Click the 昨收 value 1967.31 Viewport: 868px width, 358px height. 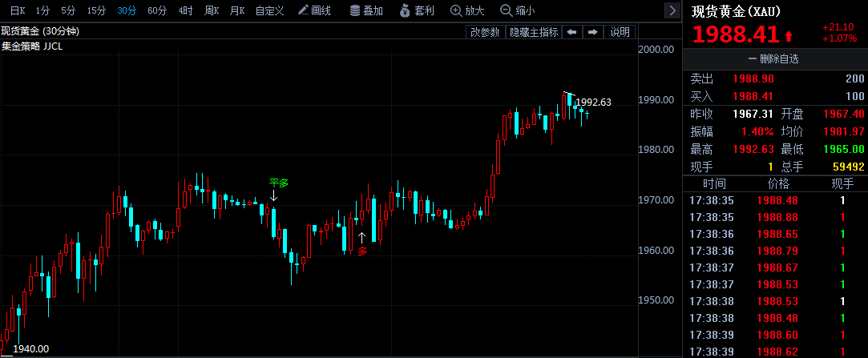point(753,115)
